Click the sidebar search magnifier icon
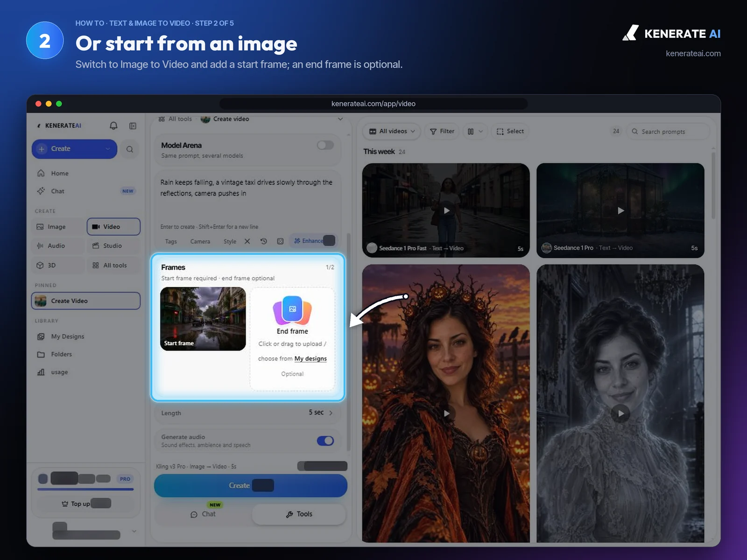The image size is (747, 560). coord(130,149)
